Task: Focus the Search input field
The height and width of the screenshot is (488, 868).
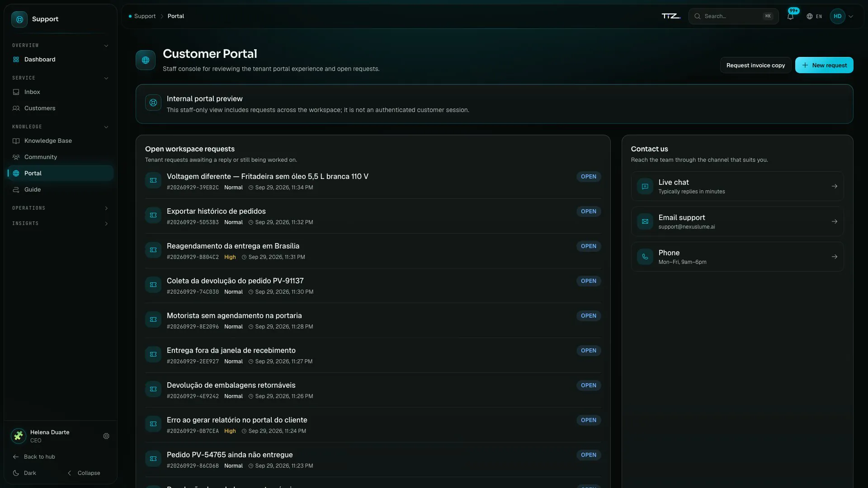Action: tap(733, 16)
